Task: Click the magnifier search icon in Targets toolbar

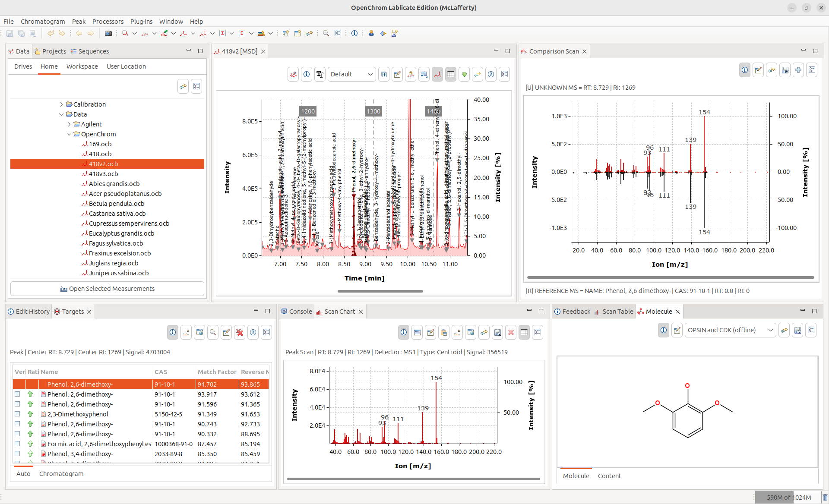Action: 213,332
